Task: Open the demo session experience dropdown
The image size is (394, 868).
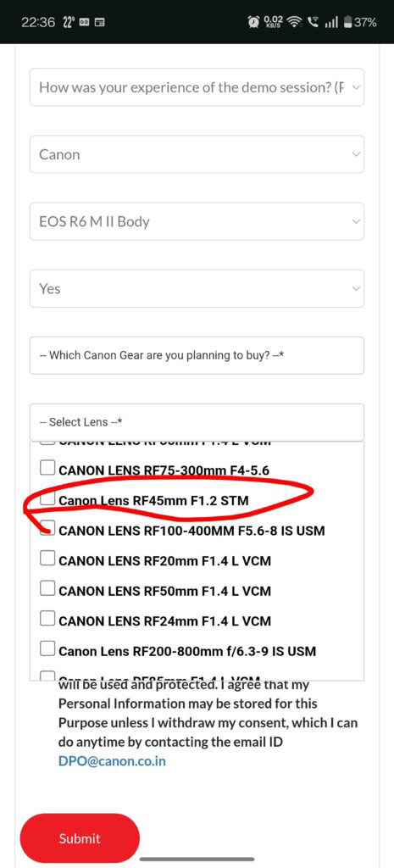Action: pyautogui.click(x=197, y=87)
